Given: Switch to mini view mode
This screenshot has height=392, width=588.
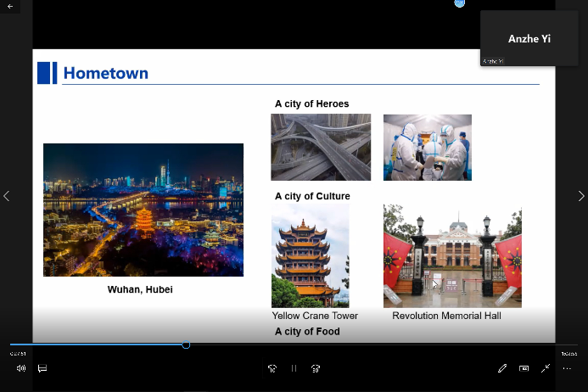Looking at the screenshot, I should click(x=524, y=368).
